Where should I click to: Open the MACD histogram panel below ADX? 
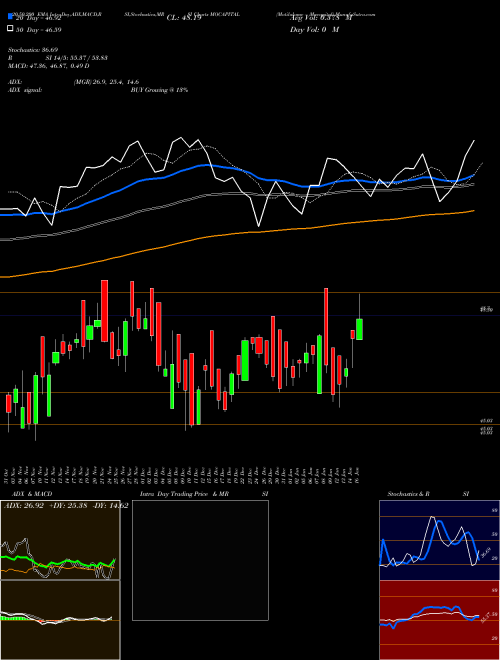(60, 620)
